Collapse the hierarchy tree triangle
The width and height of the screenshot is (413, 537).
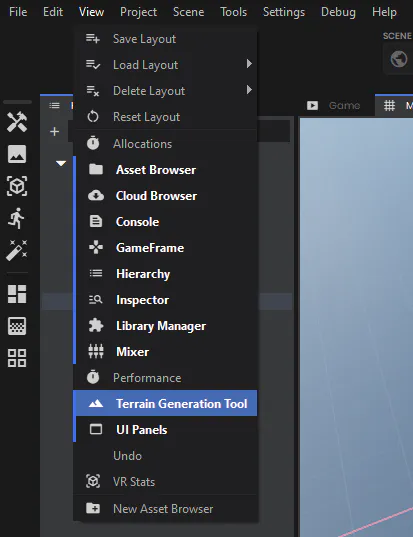(61, 163)
